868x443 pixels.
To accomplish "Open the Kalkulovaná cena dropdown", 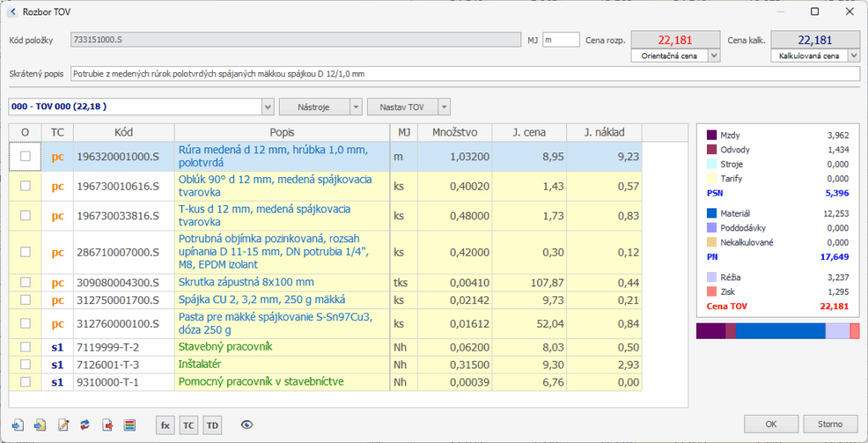I will coord(853,56).
